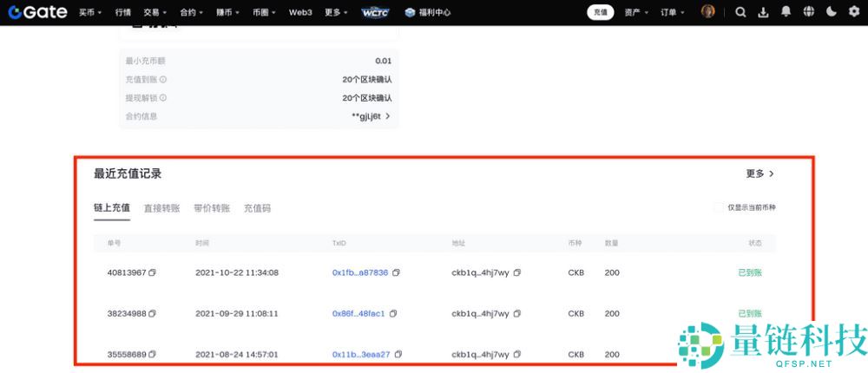Copy address in the 35558689 row

tap(517, 354)
